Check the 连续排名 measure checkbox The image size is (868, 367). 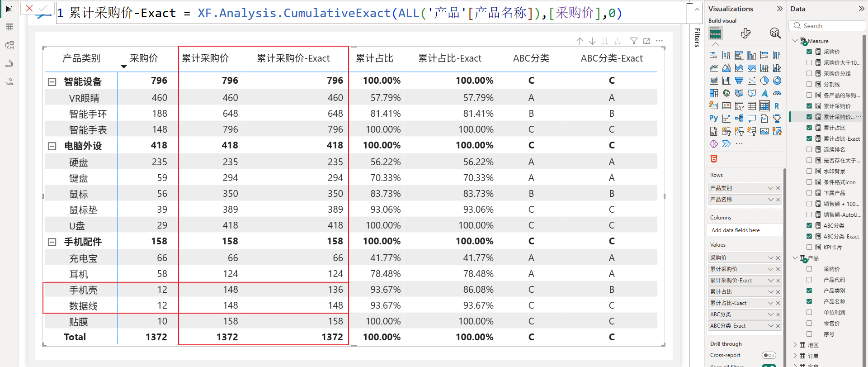coord(809,149)
